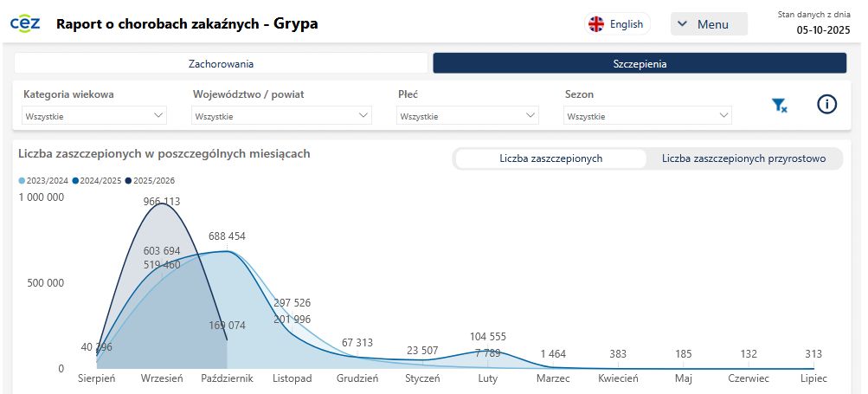Click the clear filters funnel icon
868x394 pixels.
click(779, 106)
